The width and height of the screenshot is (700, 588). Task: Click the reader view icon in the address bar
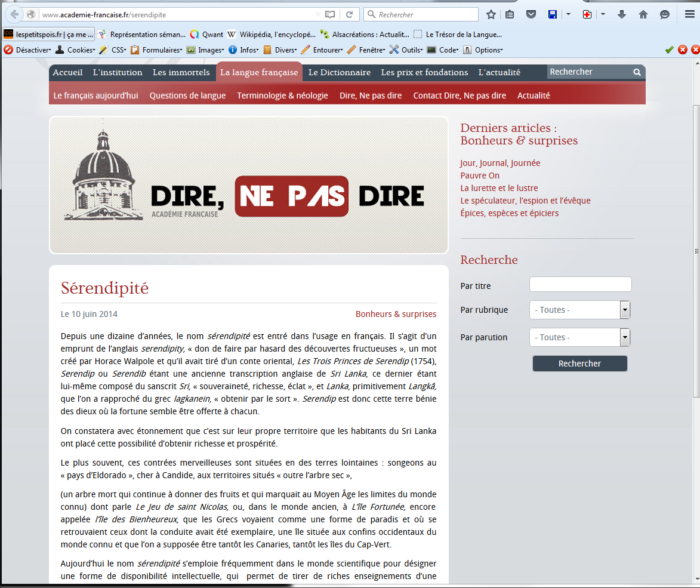(x=330, y=14)
